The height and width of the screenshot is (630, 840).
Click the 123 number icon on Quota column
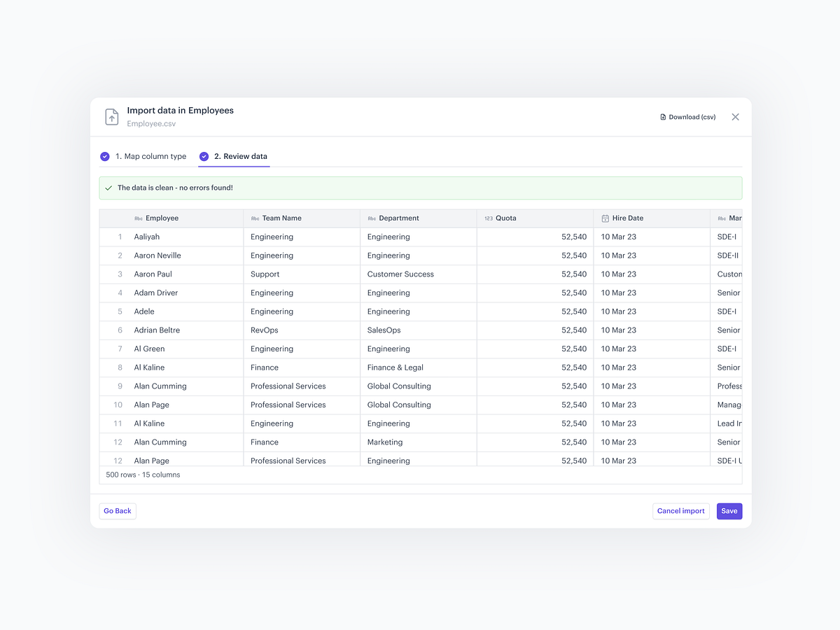[x=488, y=218]
